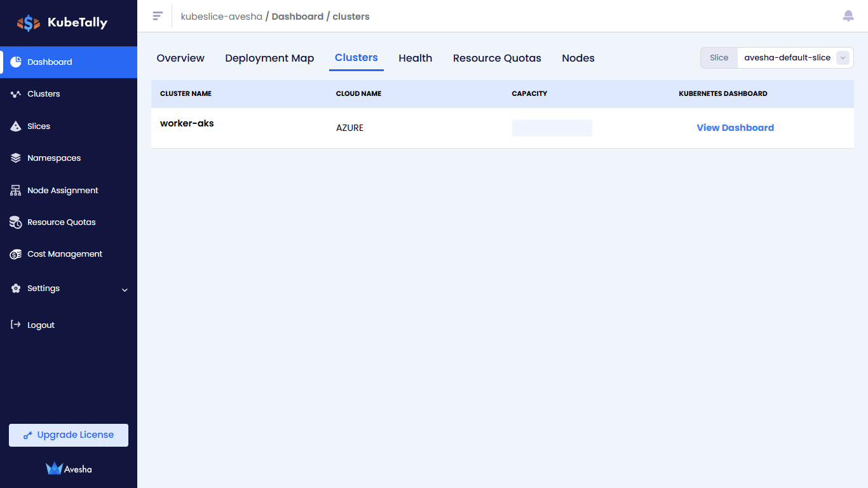Click the Slices sidebar icon

[16, 126]
